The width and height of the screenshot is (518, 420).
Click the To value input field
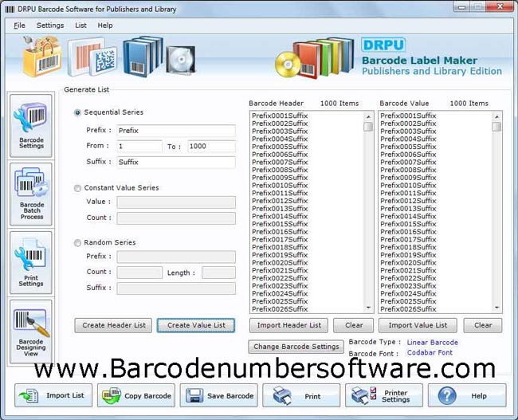click(211, 146)
